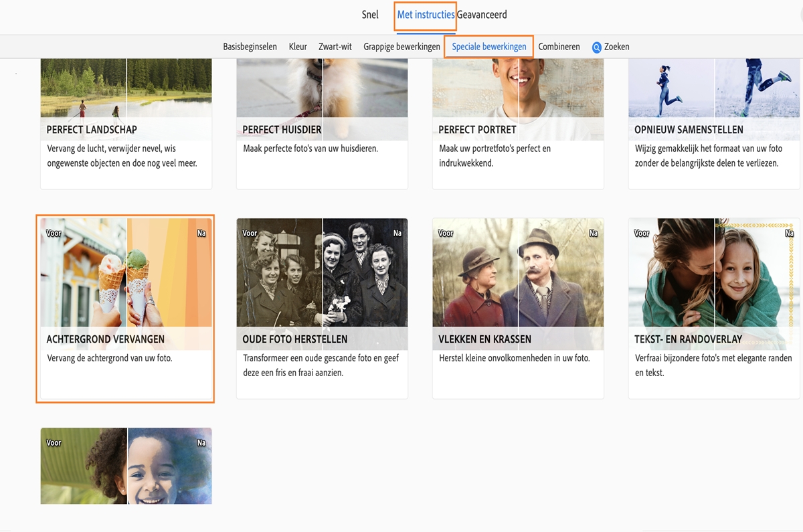Click the Zoeken magnifier search icon
803x532 pixels.
point(596,46)
